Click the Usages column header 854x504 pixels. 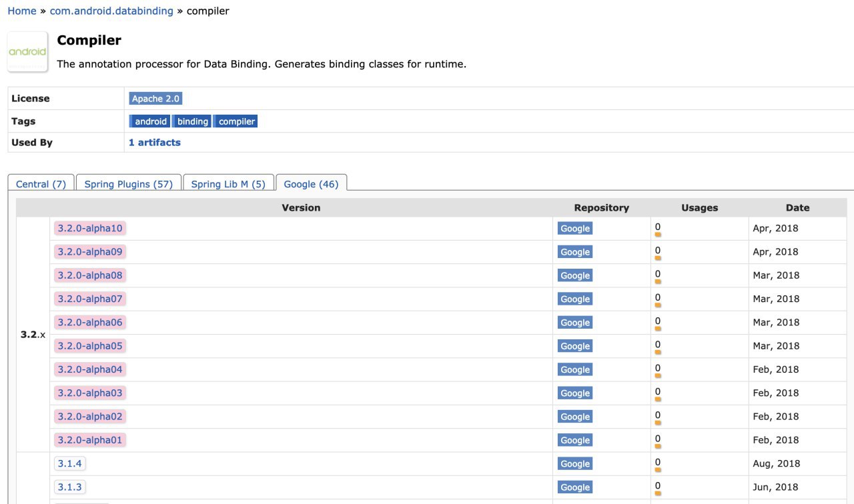click(x=699, y=207)
